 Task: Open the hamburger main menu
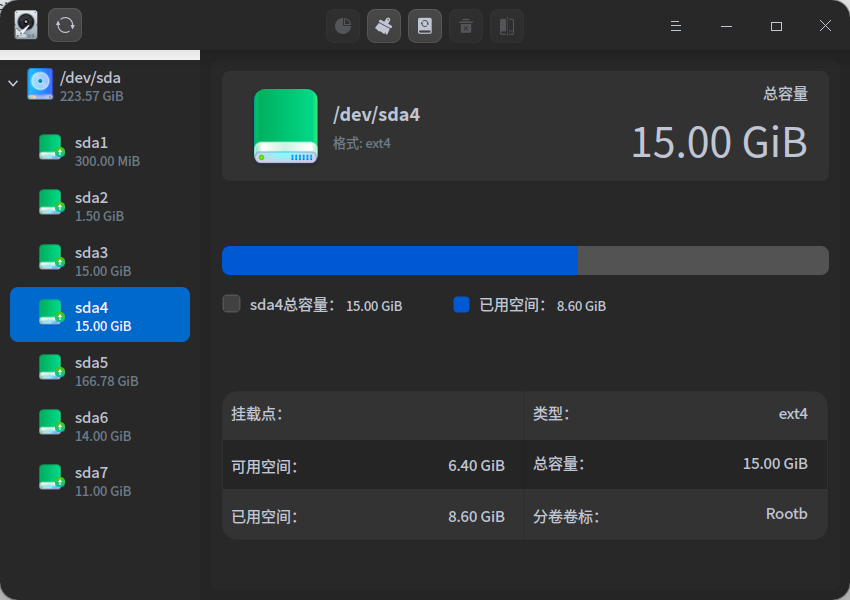(x=675, y=25)
